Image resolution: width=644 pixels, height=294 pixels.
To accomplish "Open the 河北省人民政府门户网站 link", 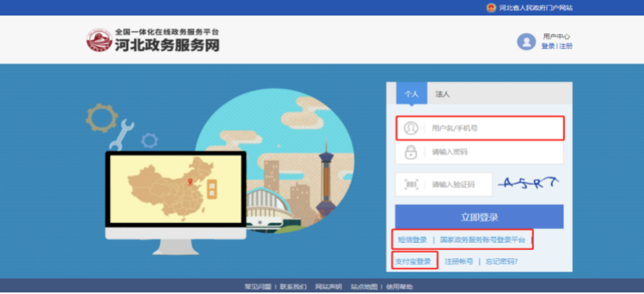I will coord(536,8).
